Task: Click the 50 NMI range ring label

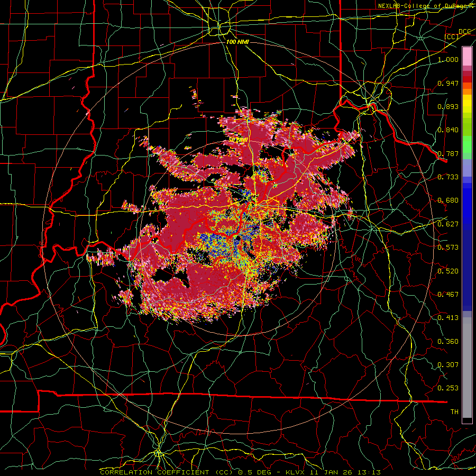Action: coord(238,140)
